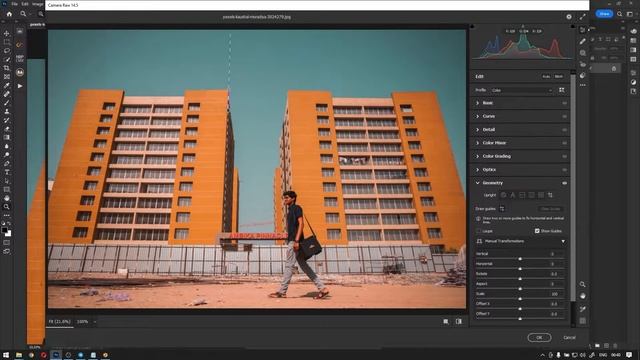This screenshot has height=360, width=640.
Task: Toggle visibility of Basic panel edits
Action: click(x=564, y=103)
